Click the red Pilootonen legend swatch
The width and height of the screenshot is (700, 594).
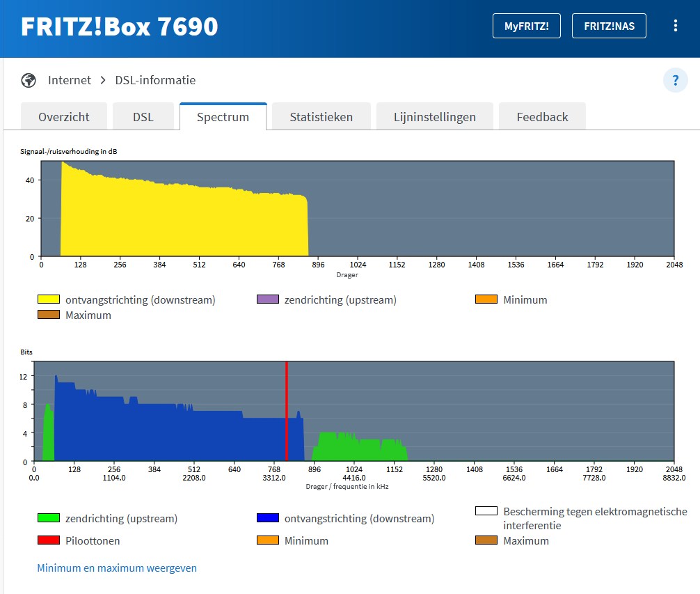pos(48,540)
